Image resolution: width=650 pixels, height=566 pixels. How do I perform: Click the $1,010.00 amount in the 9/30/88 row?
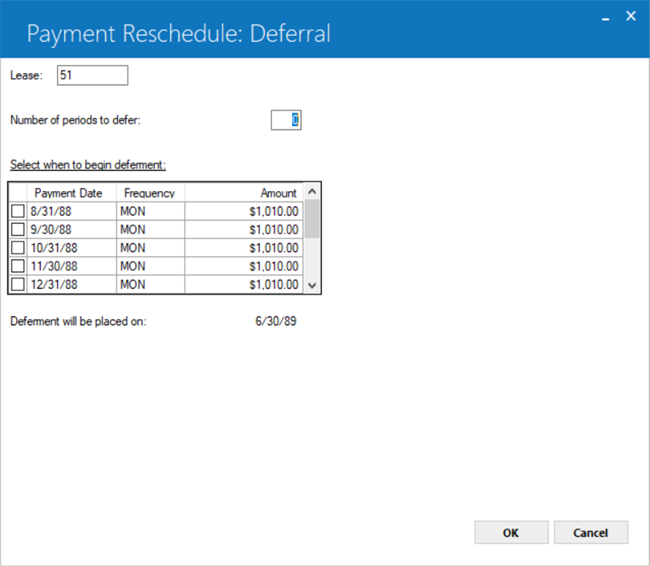pyautogui.click(x=244, y=229)
